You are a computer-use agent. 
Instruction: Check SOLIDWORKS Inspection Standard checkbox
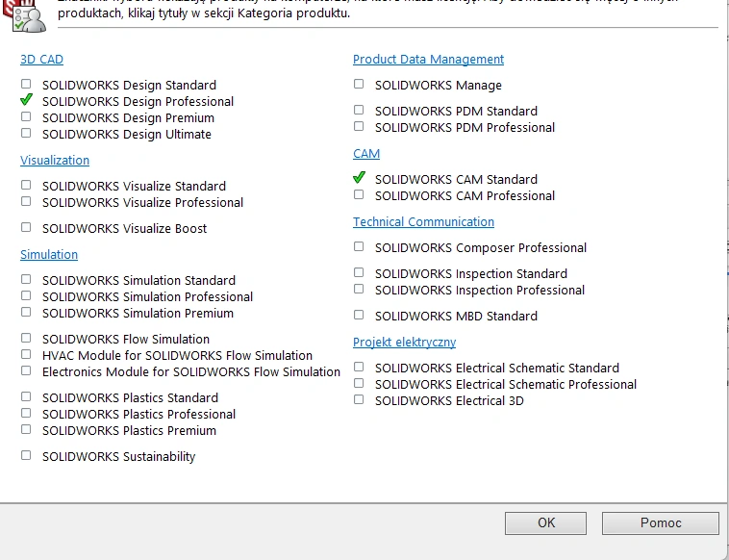point(359,272)
